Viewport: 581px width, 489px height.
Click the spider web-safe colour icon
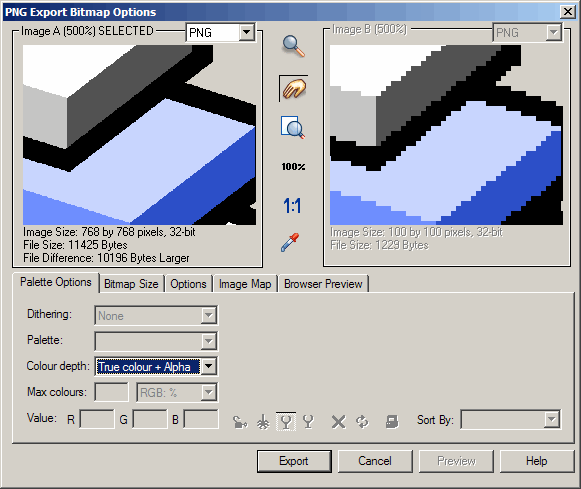click(x=263, y=422)
